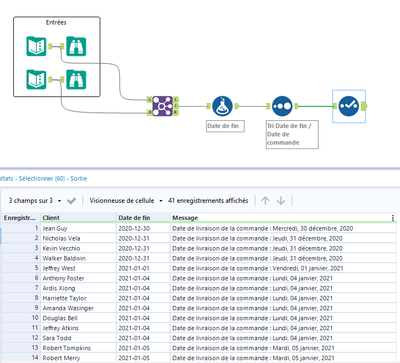Image resolution: width=400 pixels, height=363 pixels.
Task: Select message 'Mercredi, 30 décembre, 2020'
Action: (283, 228)
